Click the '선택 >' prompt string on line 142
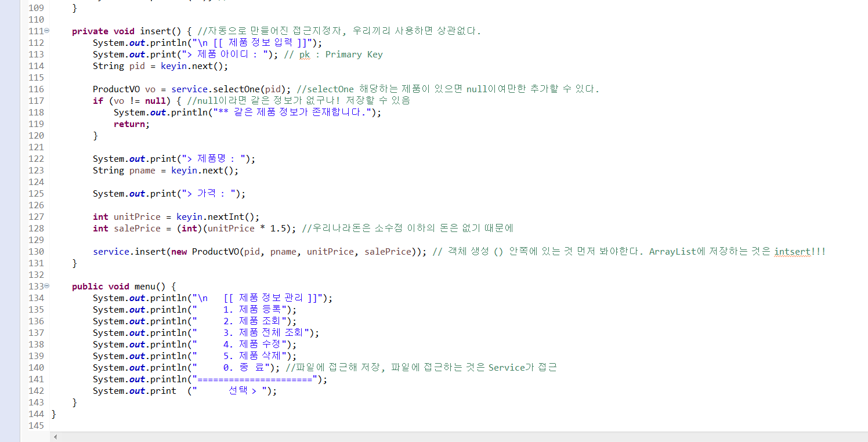The image size is (868, 442). point(243,391)
